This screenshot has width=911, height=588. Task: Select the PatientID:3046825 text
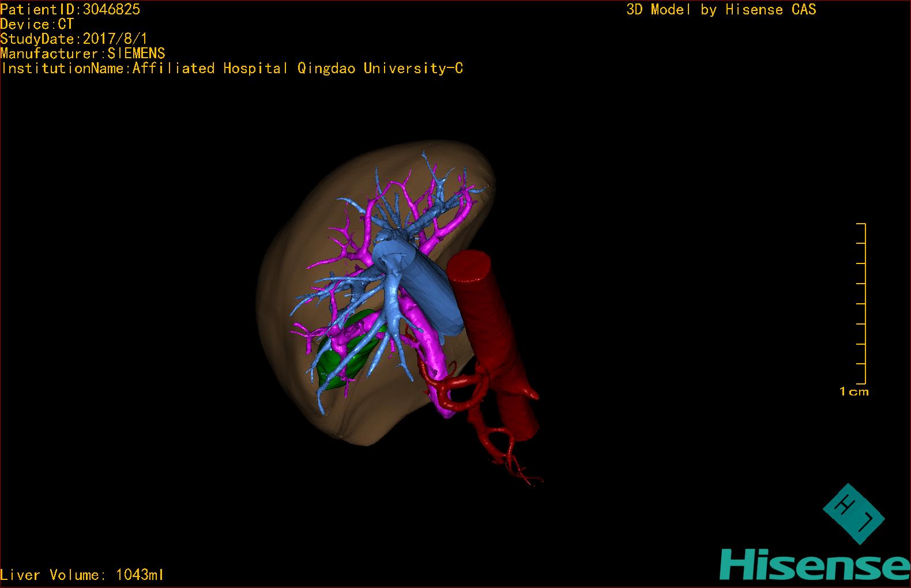(70, 9)
